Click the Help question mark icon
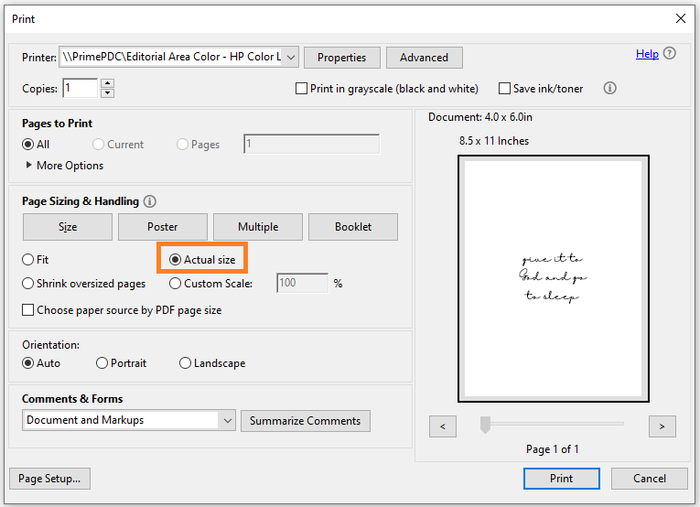 pos(669,54)
